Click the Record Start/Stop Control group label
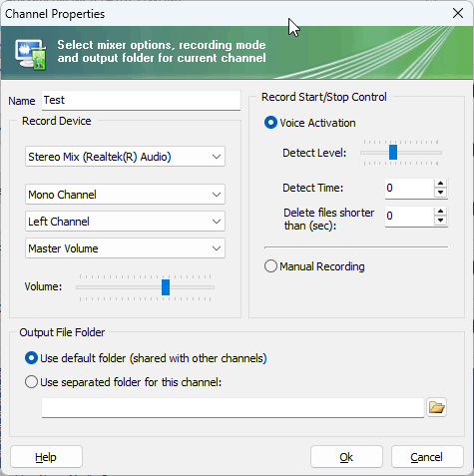Screen dimensions: 474x476 click(324, 97)
